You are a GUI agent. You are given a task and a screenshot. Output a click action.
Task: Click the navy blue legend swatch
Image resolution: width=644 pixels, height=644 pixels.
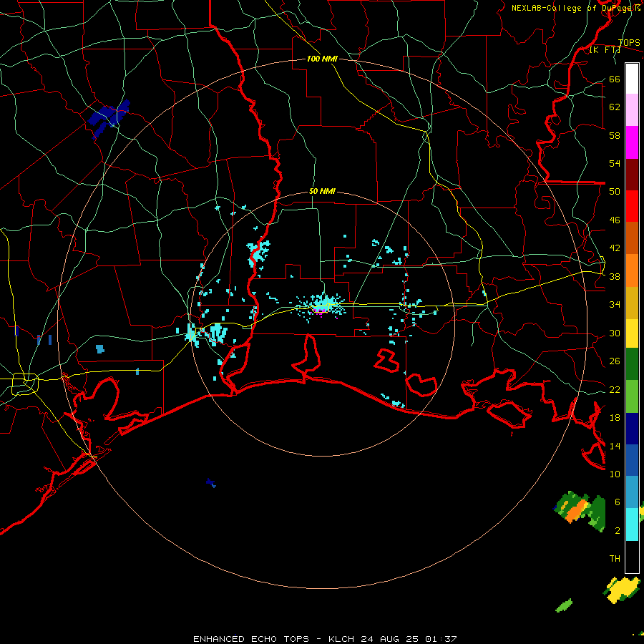pyautogui.click(x=632, y=429)
